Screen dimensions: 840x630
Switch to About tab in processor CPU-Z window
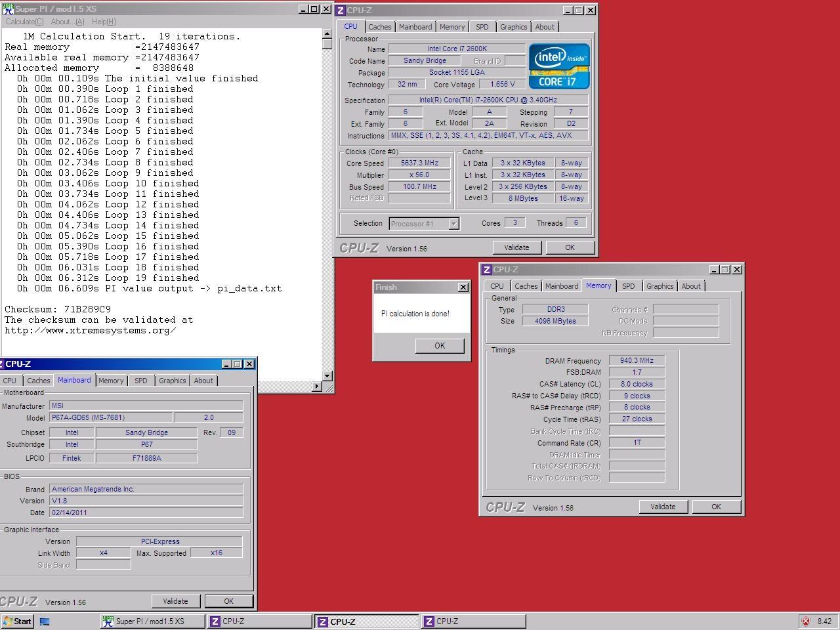(545, 27)
